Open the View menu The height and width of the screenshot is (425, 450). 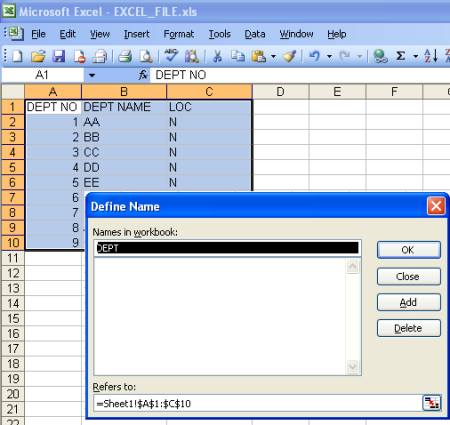pos(100,34)
